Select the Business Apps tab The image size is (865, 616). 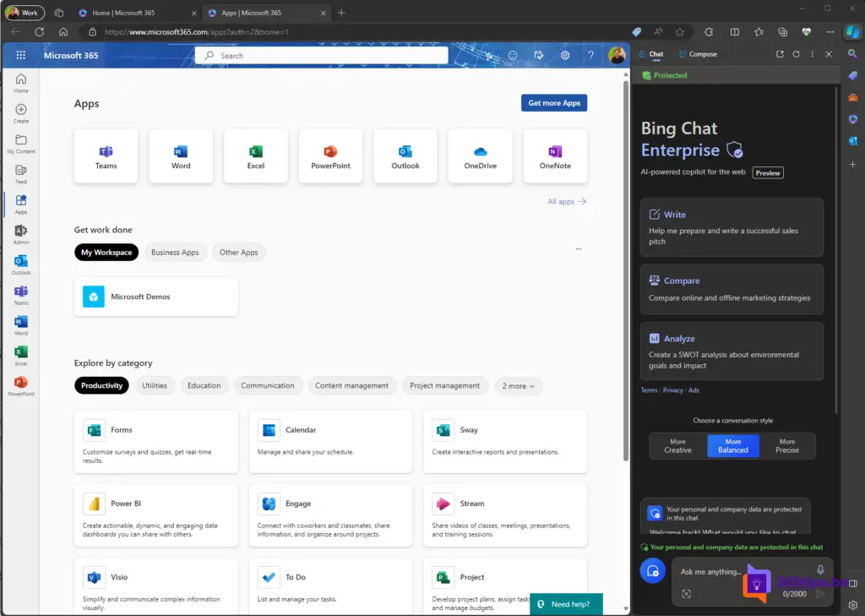point(175,253)
